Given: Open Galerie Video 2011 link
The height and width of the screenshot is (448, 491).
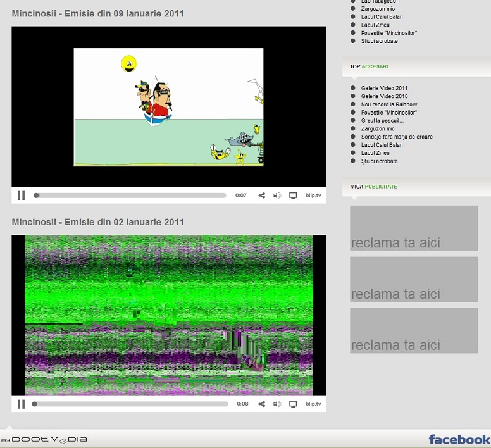Looking at the screenshot, I should [384, 88].
